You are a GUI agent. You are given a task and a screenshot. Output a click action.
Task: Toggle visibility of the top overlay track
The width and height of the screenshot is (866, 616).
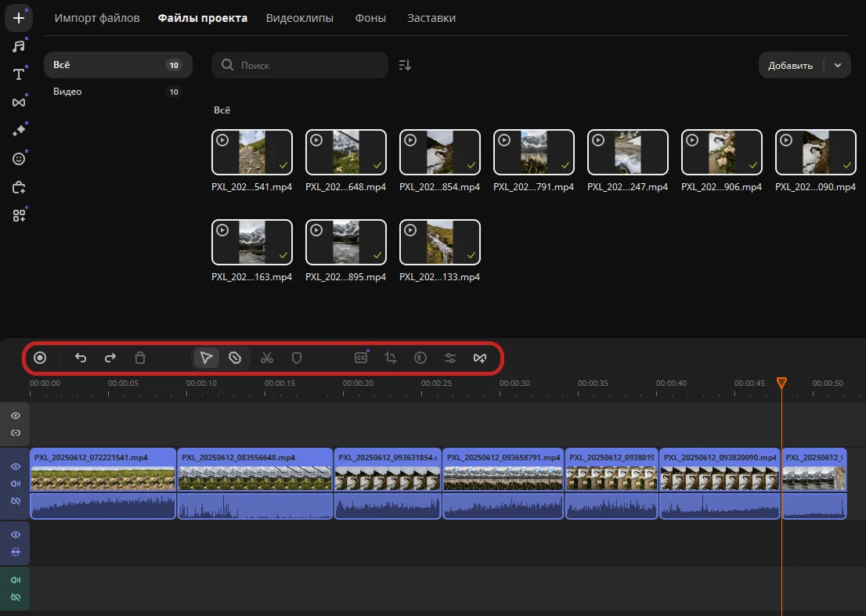click(x=16, y=416)
